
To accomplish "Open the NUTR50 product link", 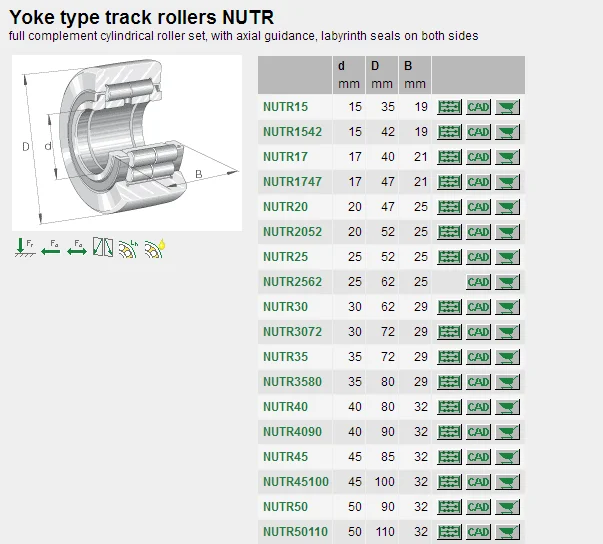I will [x=285, y=507].
